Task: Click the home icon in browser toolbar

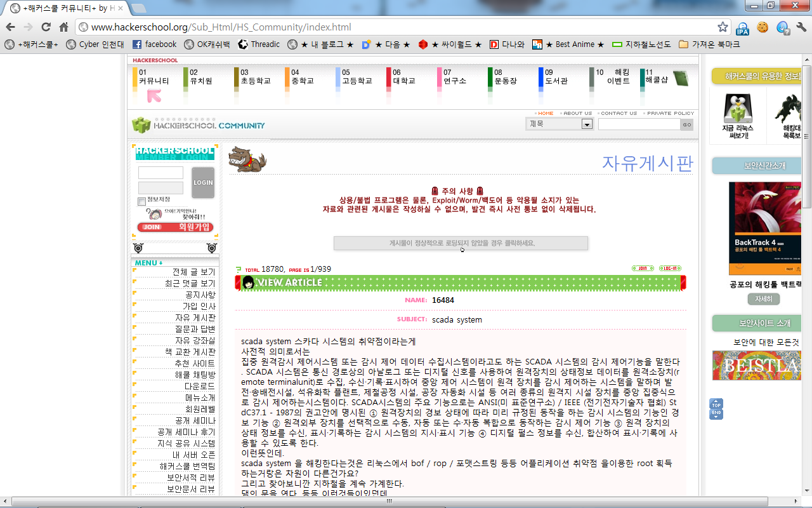Action: tap(63, 27)
